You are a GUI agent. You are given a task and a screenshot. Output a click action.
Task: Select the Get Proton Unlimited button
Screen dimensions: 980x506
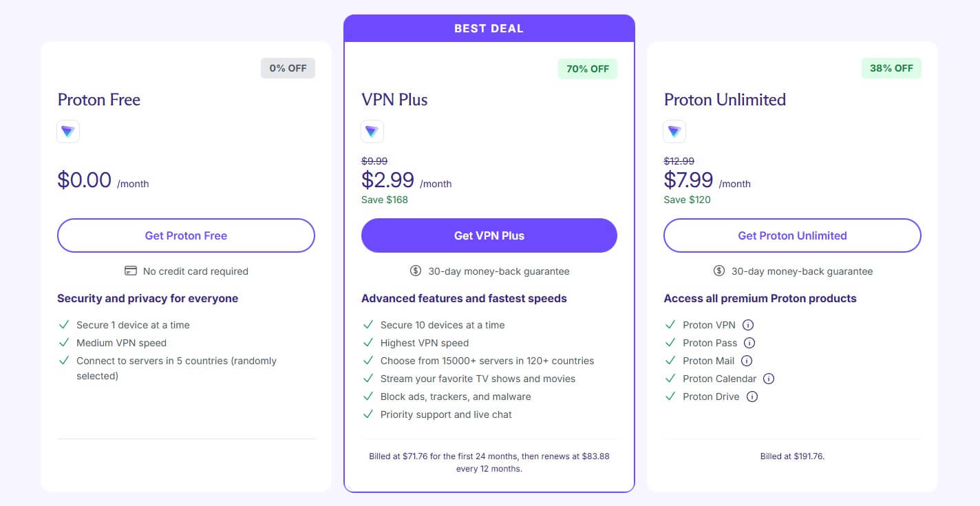pyautogui.click(x=791, y=235)
